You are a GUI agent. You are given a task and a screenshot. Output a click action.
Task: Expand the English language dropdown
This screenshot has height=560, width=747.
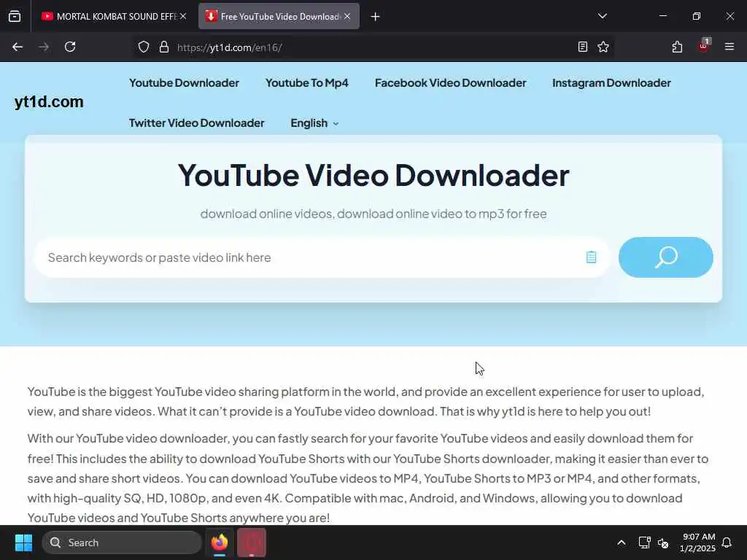[x=314, y=122]
